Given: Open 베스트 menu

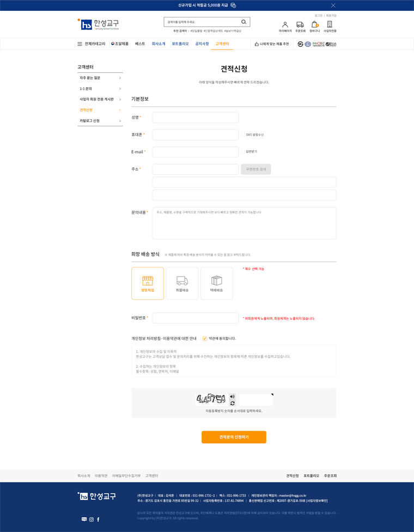Looking at the screenshot, I should click(x=140, y=44).
